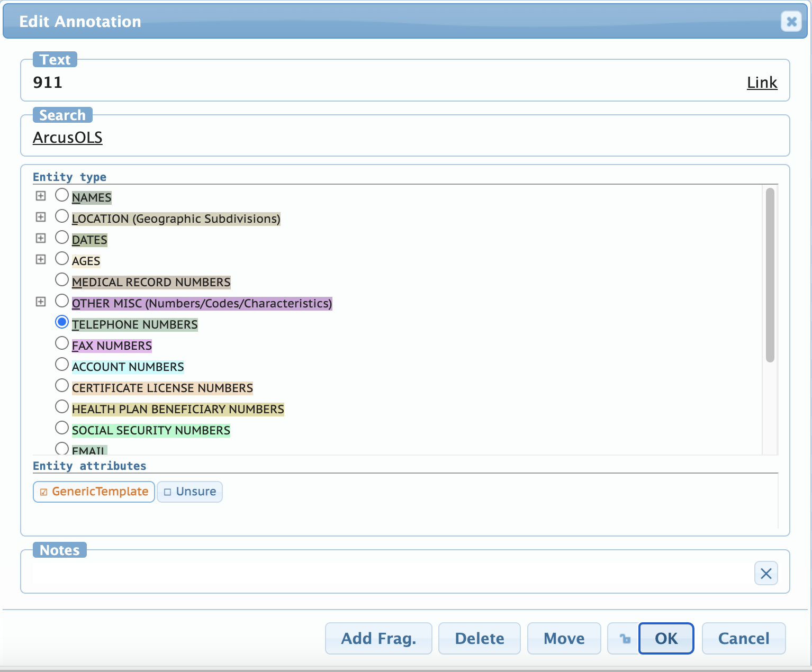Click the Move button
The image size is (812, 672).
564,639
